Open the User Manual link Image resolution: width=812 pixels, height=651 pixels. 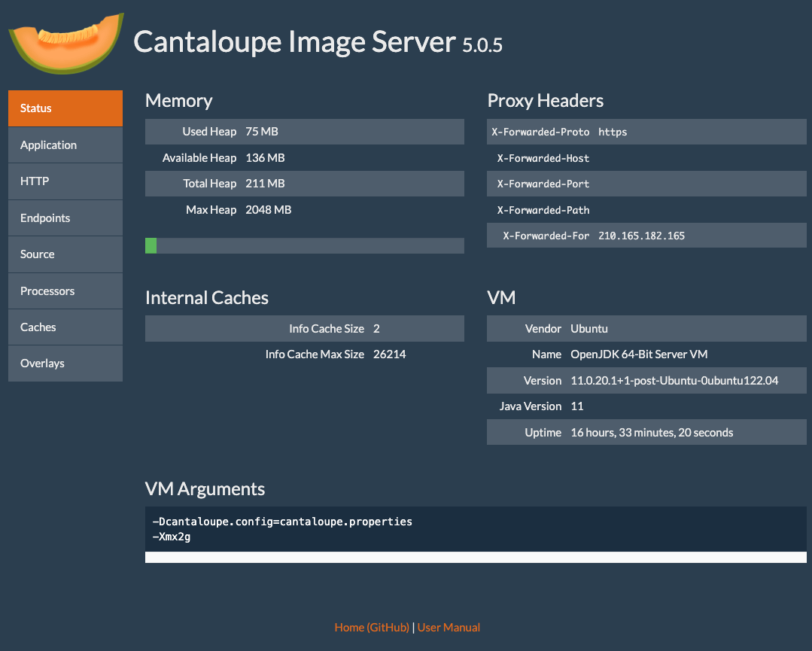(449, 627)
